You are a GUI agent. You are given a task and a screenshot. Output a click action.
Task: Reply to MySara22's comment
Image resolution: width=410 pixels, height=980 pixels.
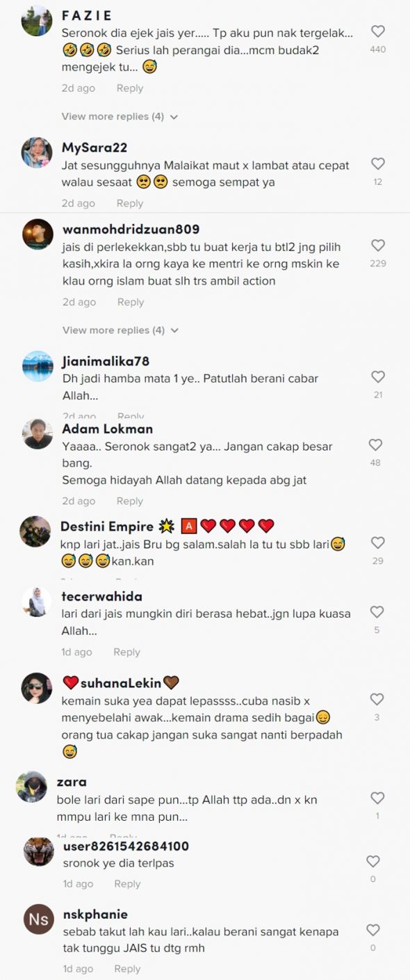pyautogui.click(x=130, y=203)
